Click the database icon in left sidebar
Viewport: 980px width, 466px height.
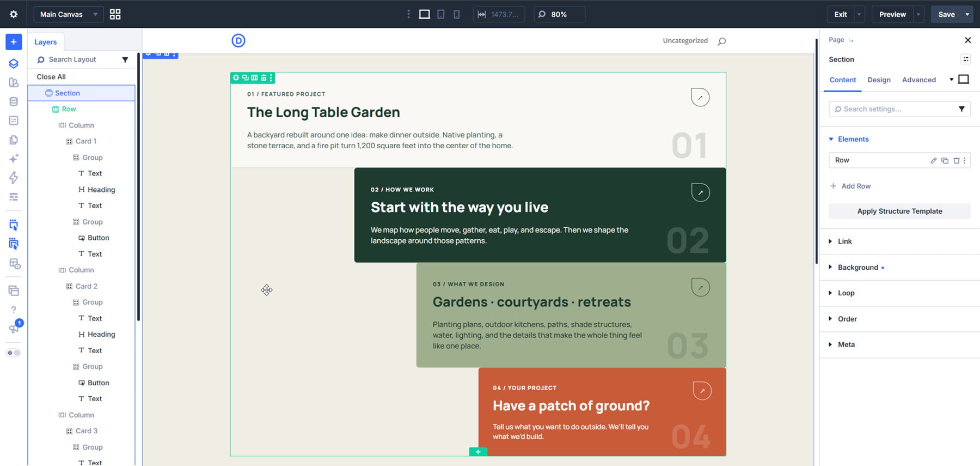click(x=14, y=101)
